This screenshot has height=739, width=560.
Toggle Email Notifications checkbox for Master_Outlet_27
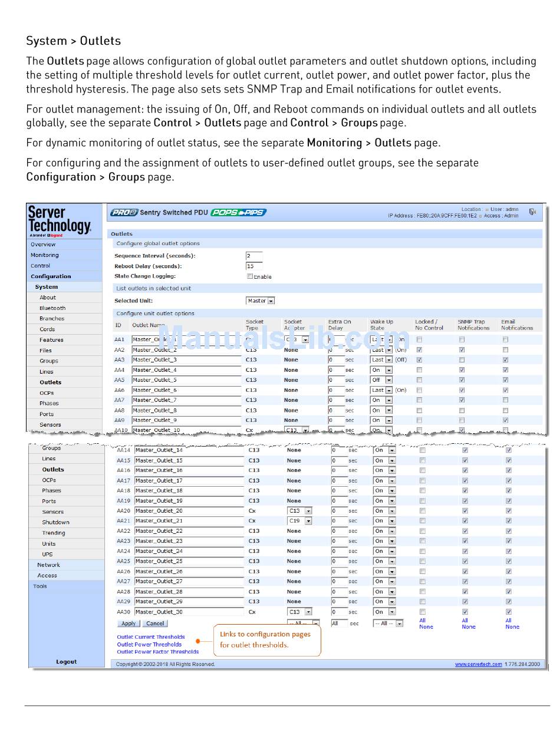(x=509, y=581)
